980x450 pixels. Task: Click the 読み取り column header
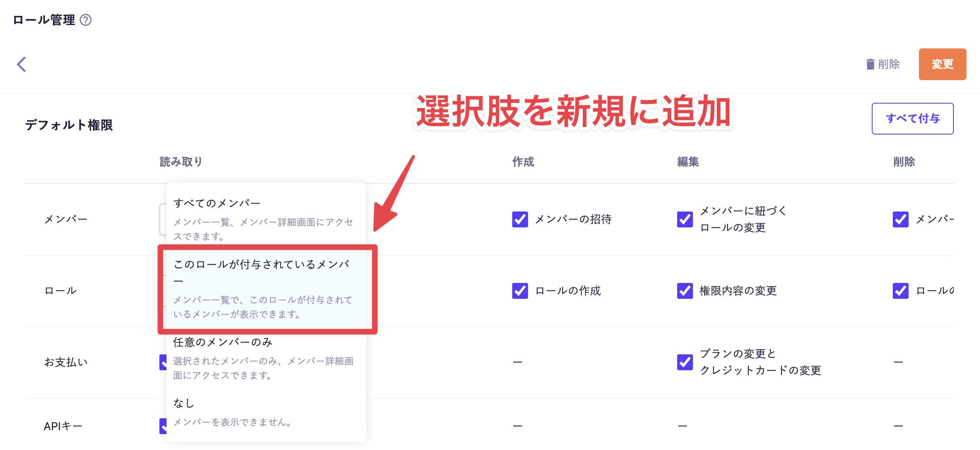coord(181,162)
